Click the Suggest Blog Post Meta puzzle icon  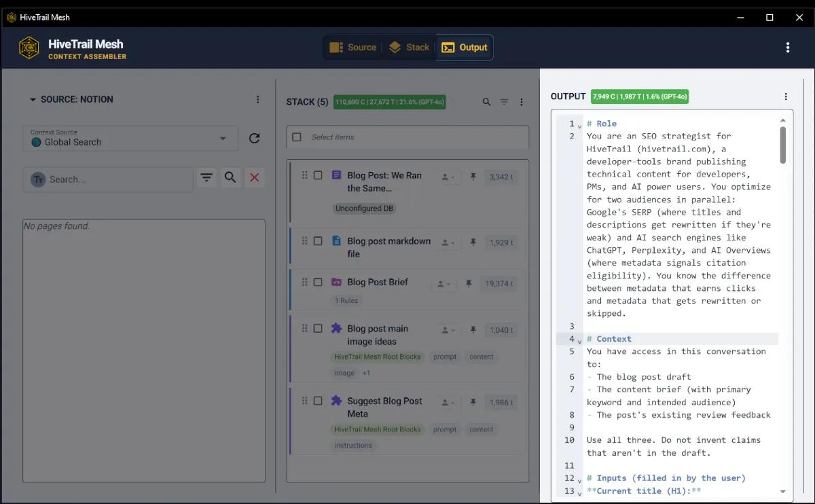336,401
